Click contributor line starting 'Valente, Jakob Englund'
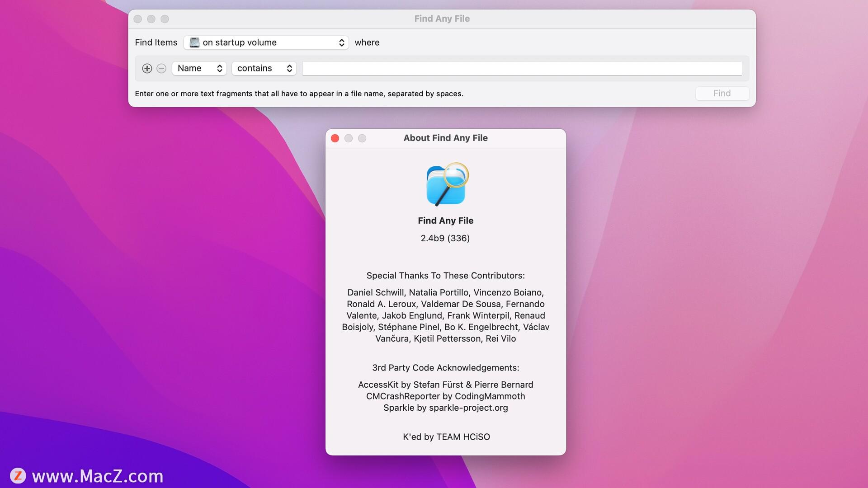The width and height of the screenshot is (868, 488). [446, 315]
